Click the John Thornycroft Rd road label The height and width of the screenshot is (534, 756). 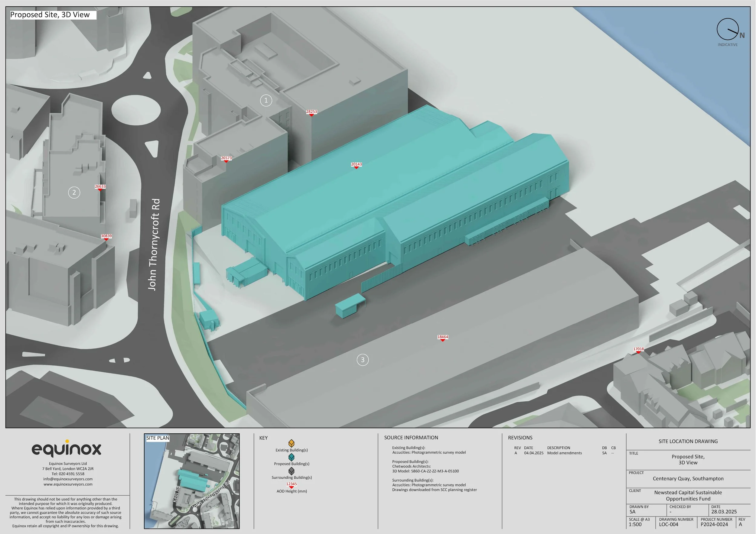click(154, 244)
